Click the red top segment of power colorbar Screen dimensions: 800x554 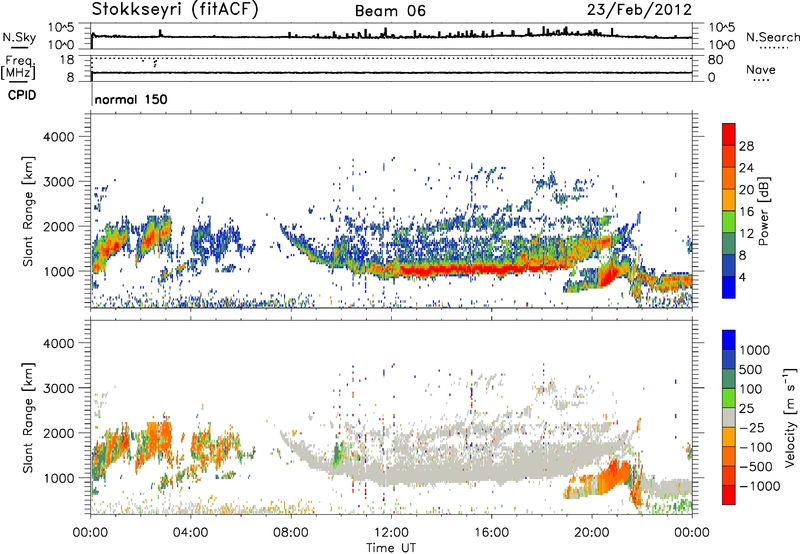tap(729, 134)
